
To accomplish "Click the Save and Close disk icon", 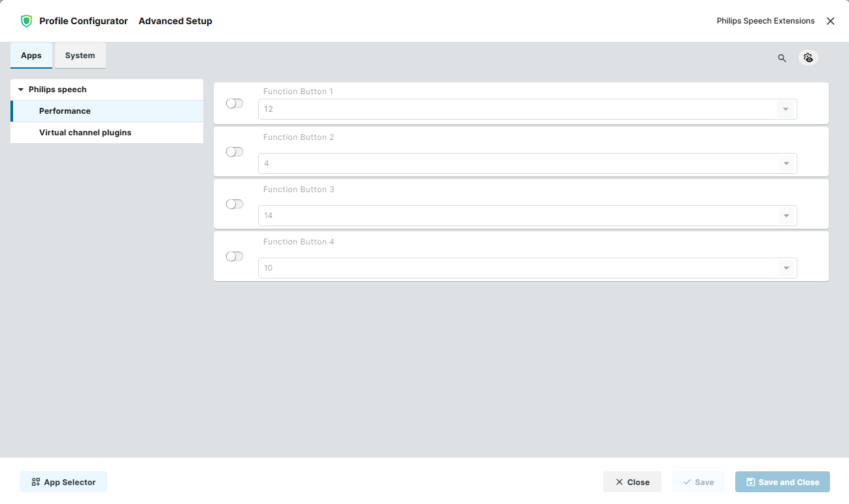I will click(x=750, y=482).
